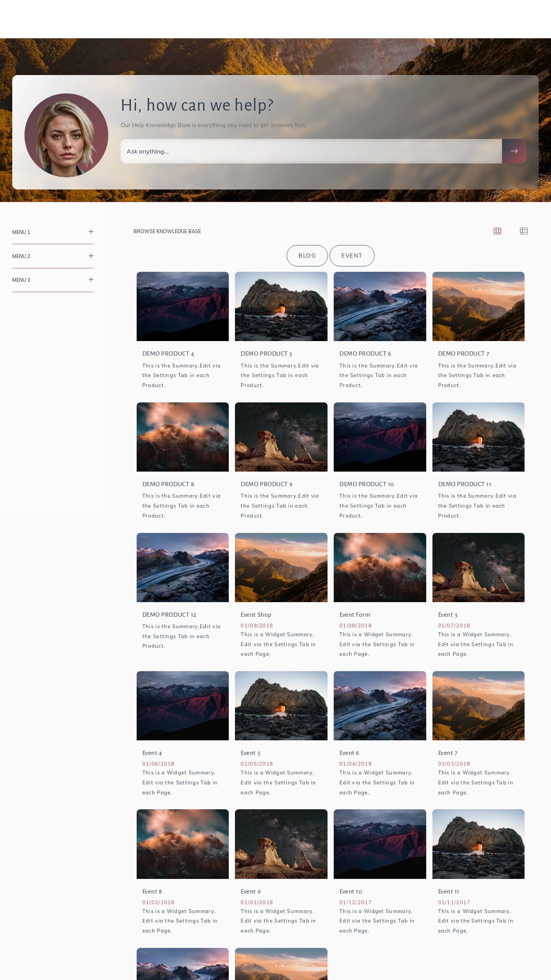551x980 pixels.
Task: Open Demo Product 9 milky way thumbnail
Action: [281, 437]
